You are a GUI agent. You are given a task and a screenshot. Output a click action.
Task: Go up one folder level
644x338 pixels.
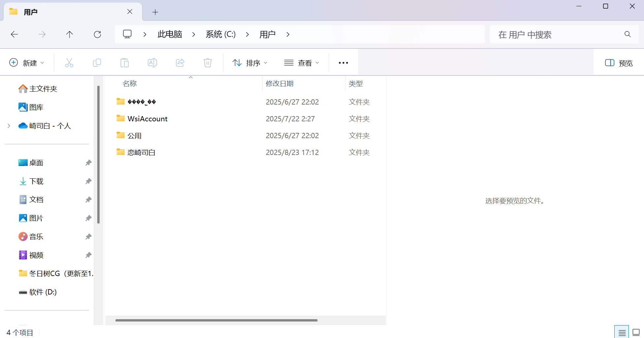tap(70, 34)
